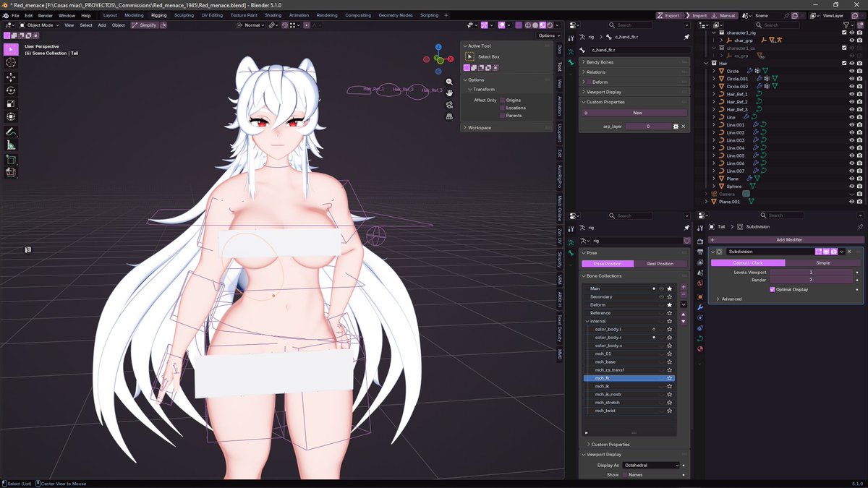This screenshot has width=868, height=488.
Task: Enable Names show checkbox
Action: [x=625, y=475]
